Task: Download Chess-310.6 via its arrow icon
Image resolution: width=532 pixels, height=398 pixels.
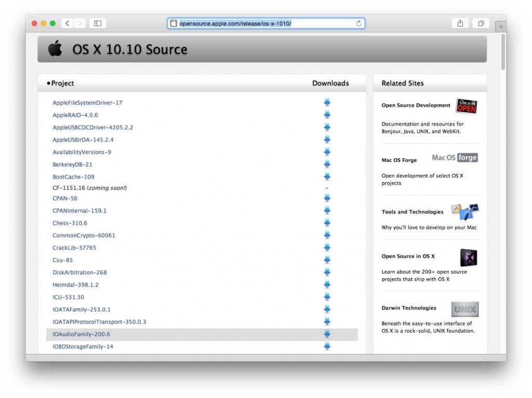Action: [x=327, y=223]
